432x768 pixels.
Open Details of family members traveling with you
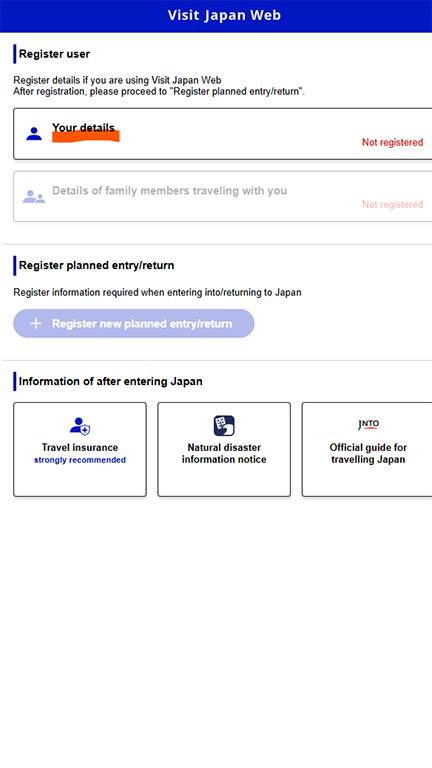pos(222,196)
